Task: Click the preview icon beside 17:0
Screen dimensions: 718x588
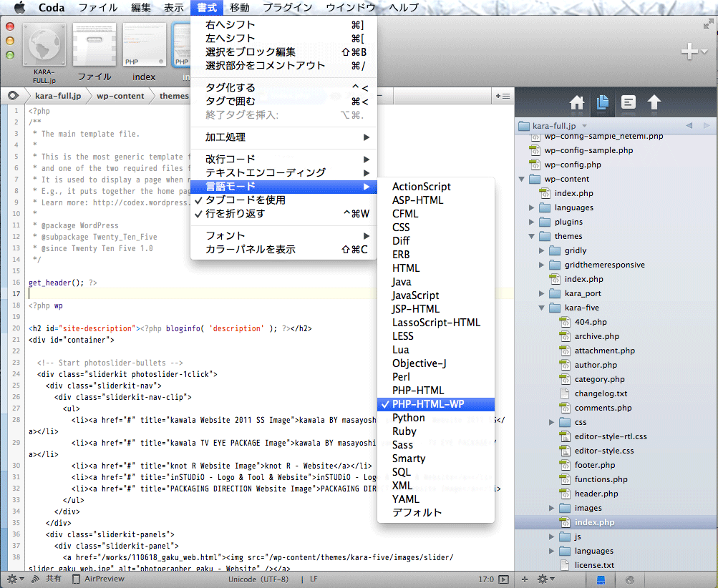Action: click(x=504, y=579)
